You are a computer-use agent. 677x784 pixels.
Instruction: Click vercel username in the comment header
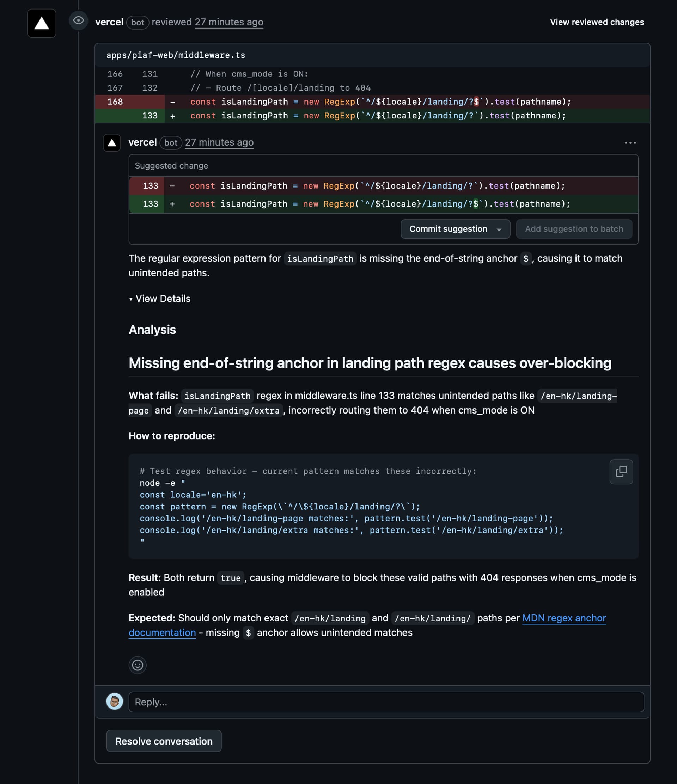pos(142,142)
